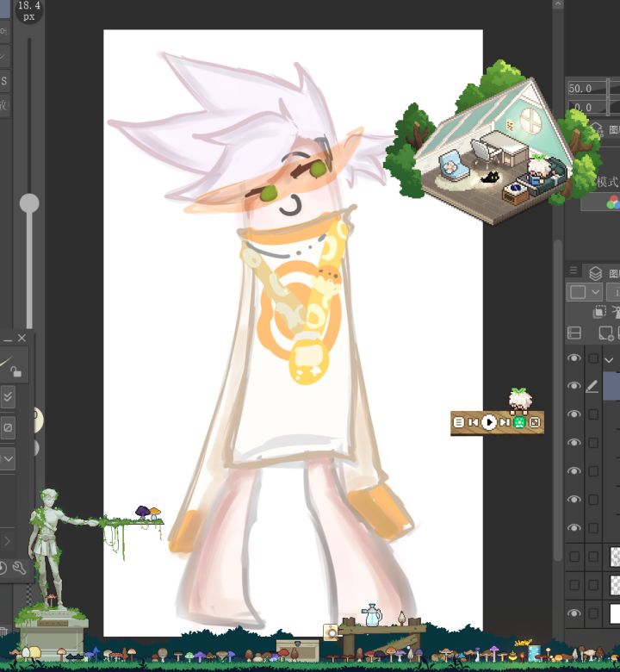Click the water pitcher on the wooden bench
The height and width of the screenshot is (672, 620).
click(x=371, y=615)
